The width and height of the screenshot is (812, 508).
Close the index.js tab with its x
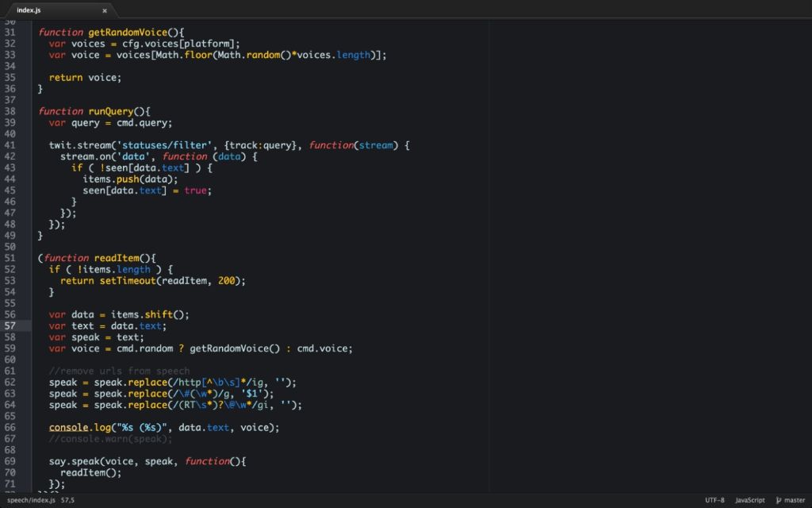click(105, 10)
